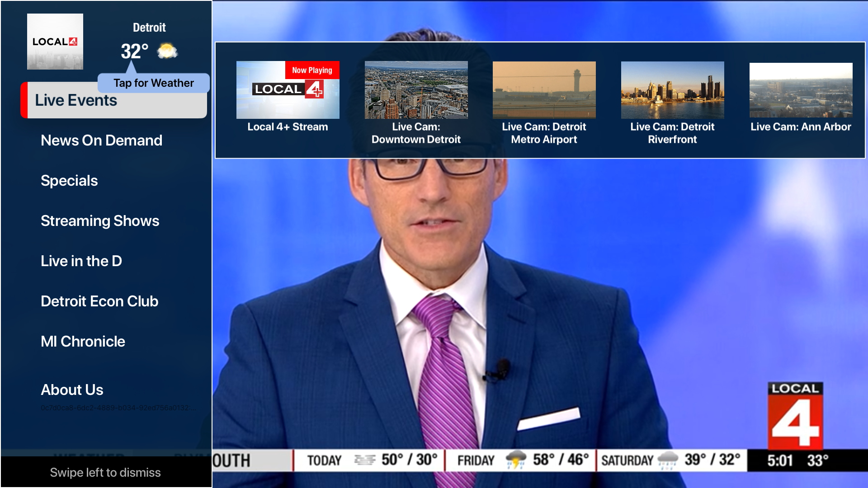This screenshot has height=488, width=868.
Task: Click the device ID text under About Us
Action: coord(118,408)
